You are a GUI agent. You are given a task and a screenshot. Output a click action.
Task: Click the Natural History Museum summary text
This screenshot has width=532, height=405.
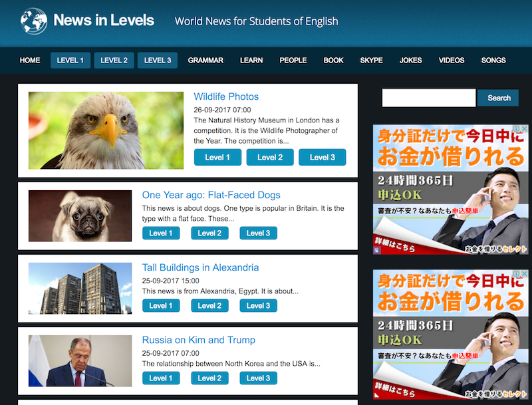(x=267, y=130)
